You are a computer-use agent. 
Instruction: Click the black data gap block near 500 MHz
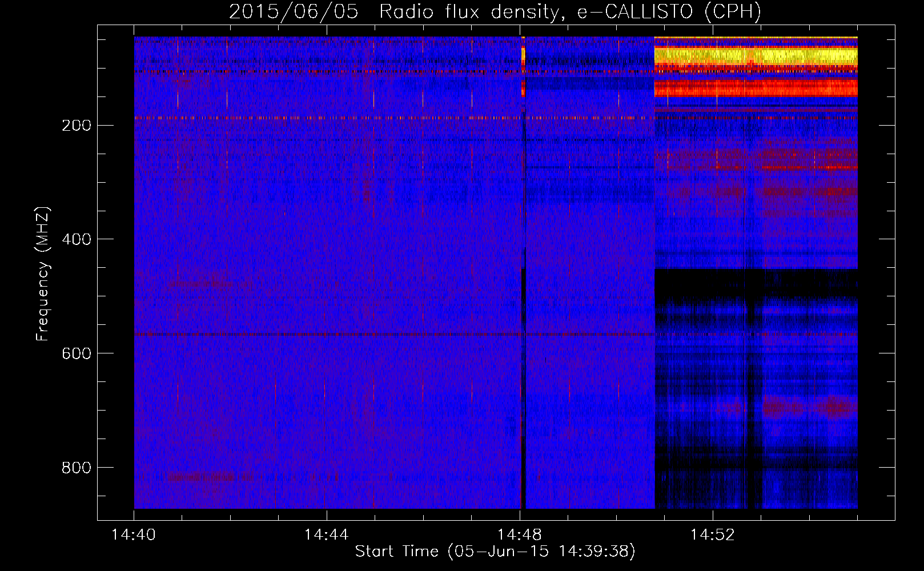click(x=756, y=284)
